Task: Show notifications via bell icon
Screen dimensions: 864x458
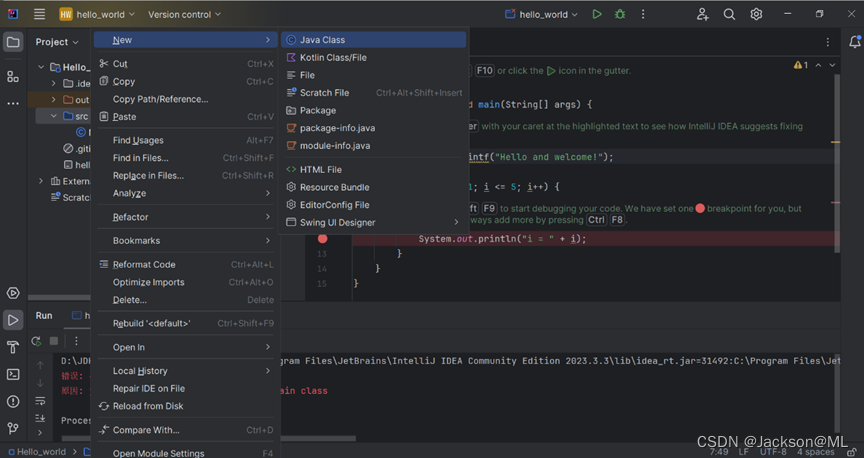Action: click(x=855, y=42)
